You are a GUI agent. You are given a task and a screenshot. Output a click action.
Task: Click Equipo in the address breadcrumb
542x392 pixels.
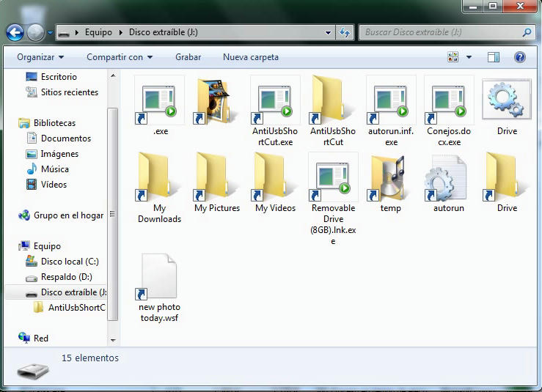click(98, 32)
